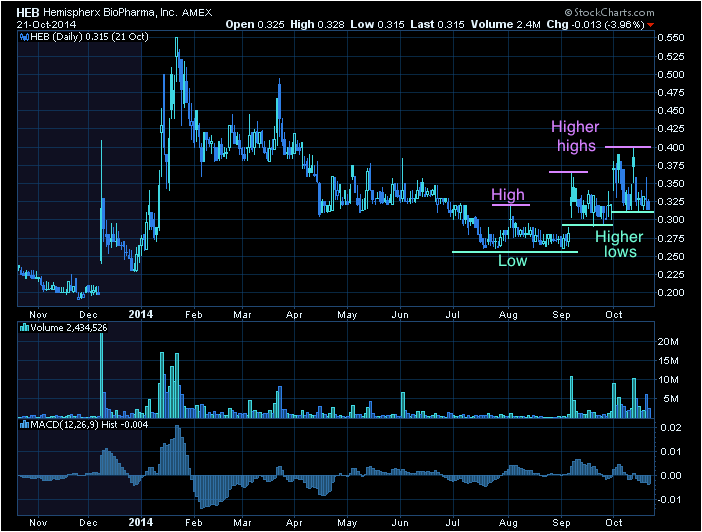
Task: Click the Low 0.315 value in header
Action: click(x=377, y=25)
